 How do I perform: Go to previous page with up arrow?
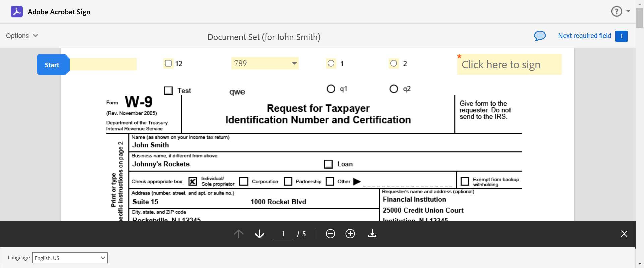point(239,233)
